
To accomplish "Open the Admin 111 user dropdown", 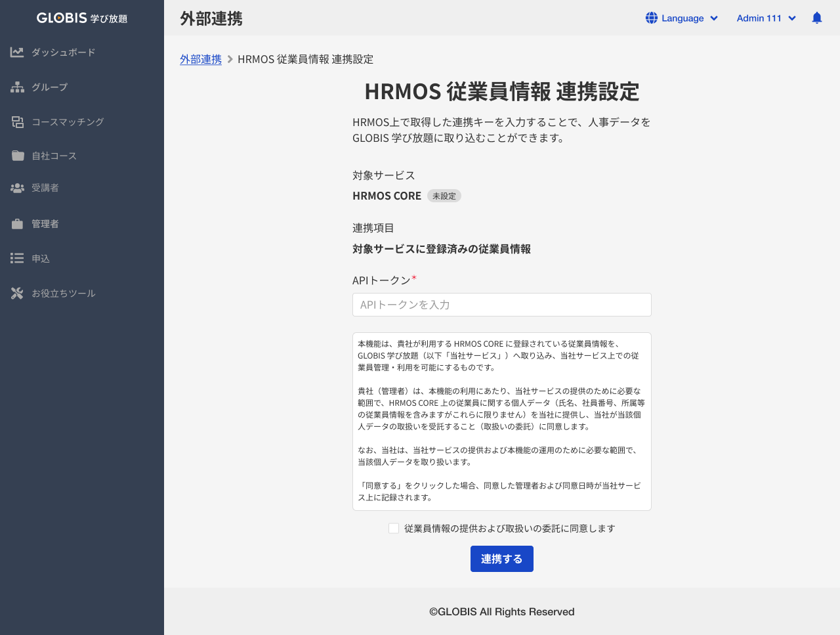I will tap(765, 18).
